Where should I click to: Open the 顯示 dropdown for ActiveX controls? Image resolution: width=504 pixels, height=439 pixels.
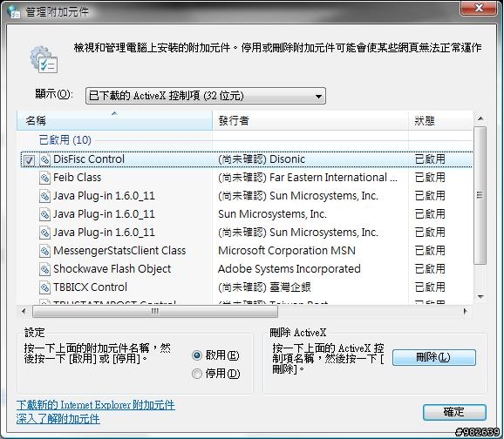click(206, 96)
